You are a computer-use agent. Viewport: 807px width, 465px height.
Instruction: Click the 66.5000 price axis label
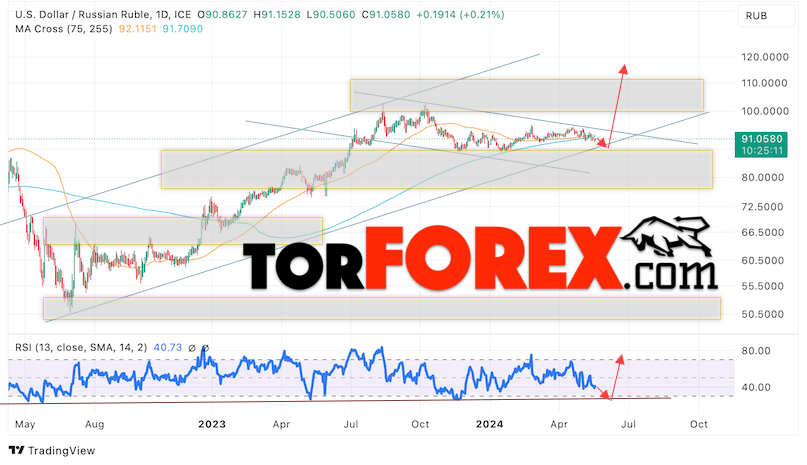coord(763,233)
